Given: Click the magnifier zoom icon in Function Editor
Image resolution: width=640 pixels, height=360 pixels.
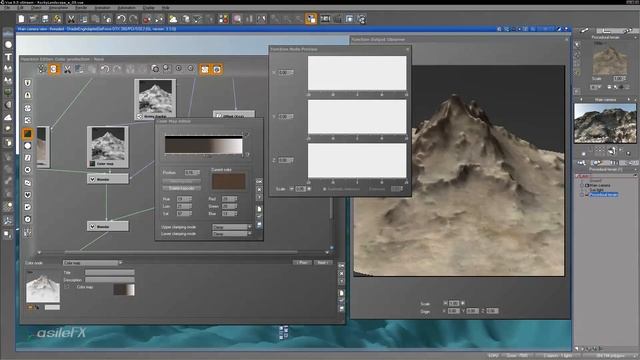Looking at the screenshot, I should pos(167,69).
